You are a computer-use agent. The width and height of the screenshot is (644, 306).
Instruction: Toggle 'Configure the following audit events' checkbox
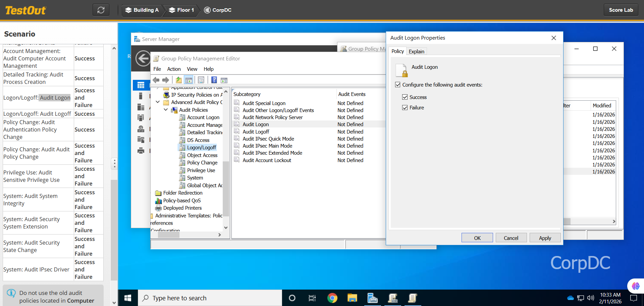click(398, 85)
